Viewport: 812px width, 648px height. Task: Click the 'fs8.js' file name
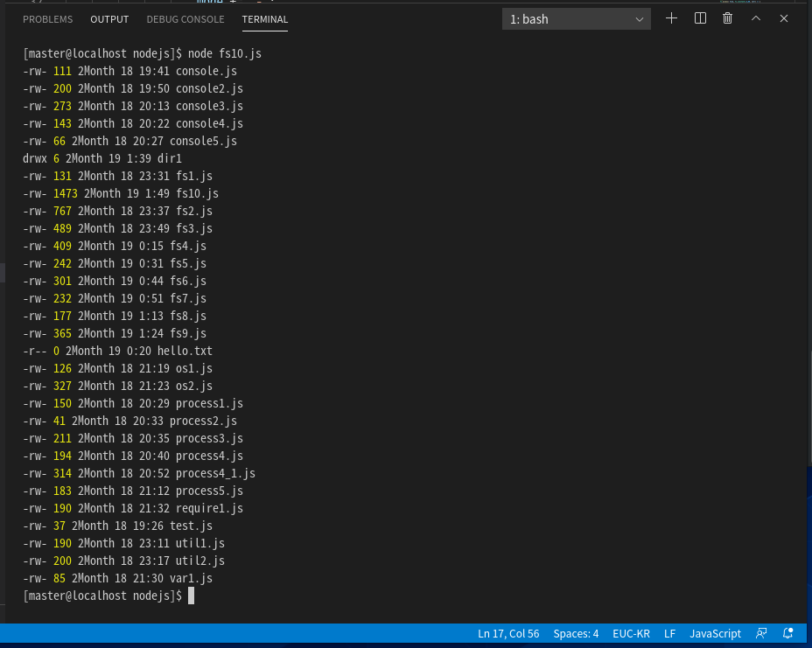click(x=188, y=317)
